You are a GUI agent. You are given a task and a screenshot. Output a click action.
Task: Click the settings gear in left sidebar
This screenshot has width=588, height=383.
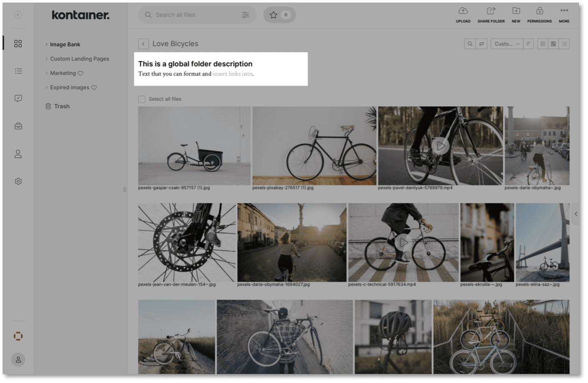[18, 181]
